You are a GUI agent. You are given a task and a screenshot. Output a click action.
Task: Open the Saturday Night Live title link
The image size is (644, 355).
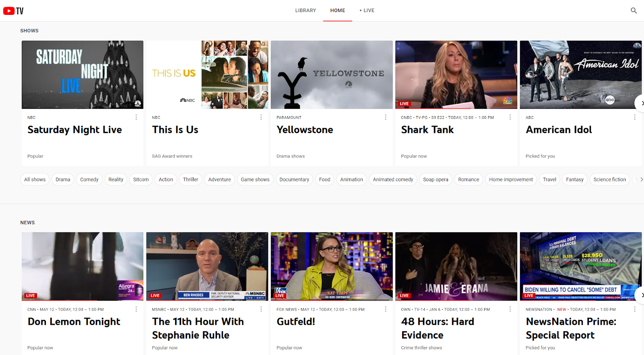coord(75,130)
